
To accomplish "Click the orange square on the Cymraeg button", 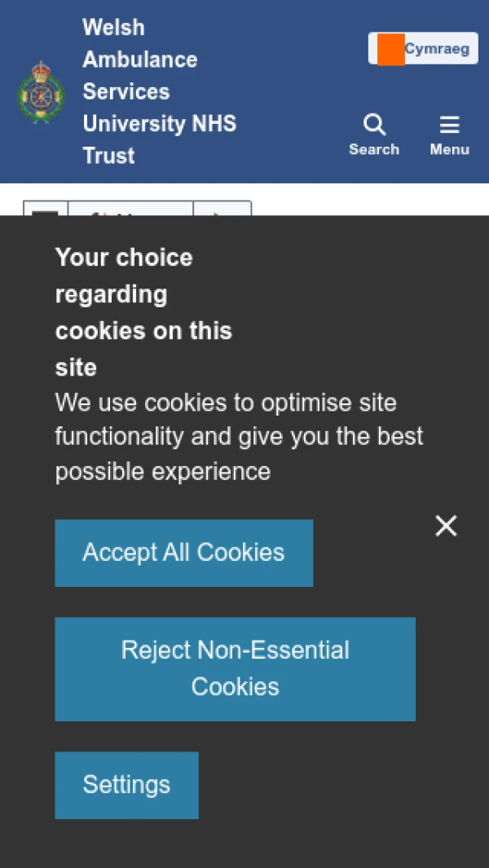I will click(391, 49).
